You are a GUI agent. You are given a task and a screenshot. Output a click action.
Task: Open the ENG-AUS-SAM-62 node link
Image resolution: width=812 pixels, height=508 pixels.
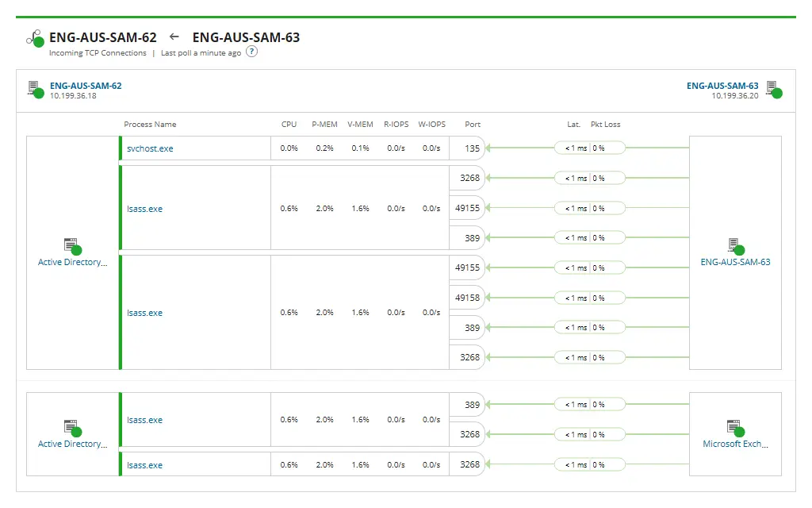pos(86,86)
